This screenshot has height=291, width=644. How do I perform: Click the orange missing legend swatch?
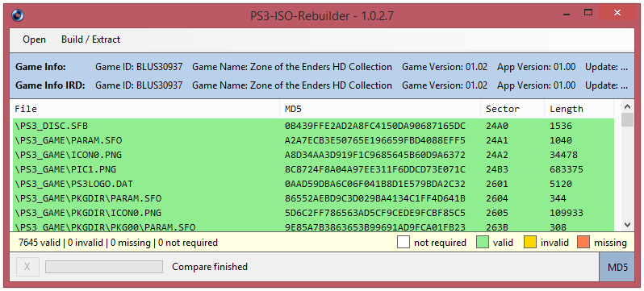tap(583, 243)
